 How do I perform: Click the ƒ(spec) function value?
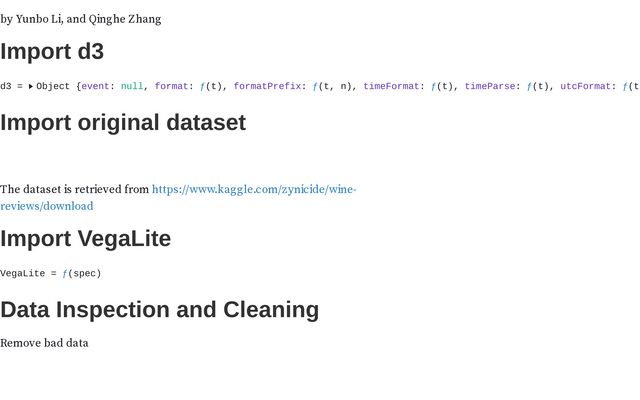click(x=82, y=273)
